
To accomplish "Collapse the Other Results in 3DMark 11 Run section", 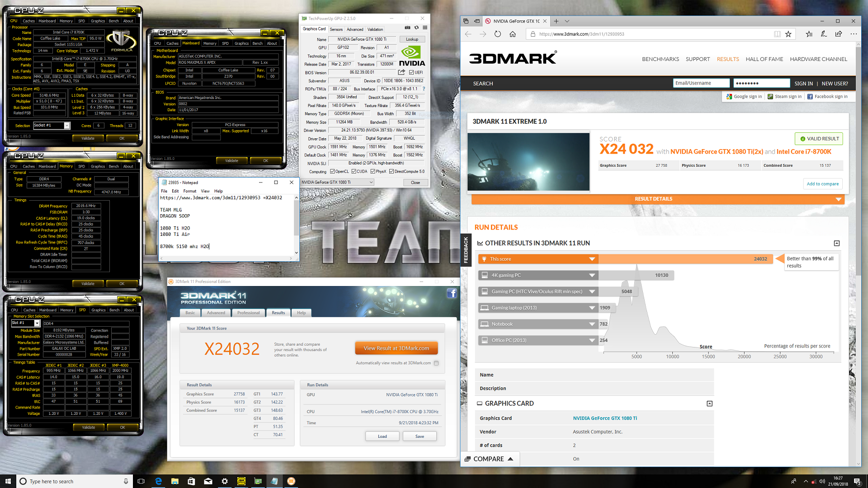I will (837, 243).
